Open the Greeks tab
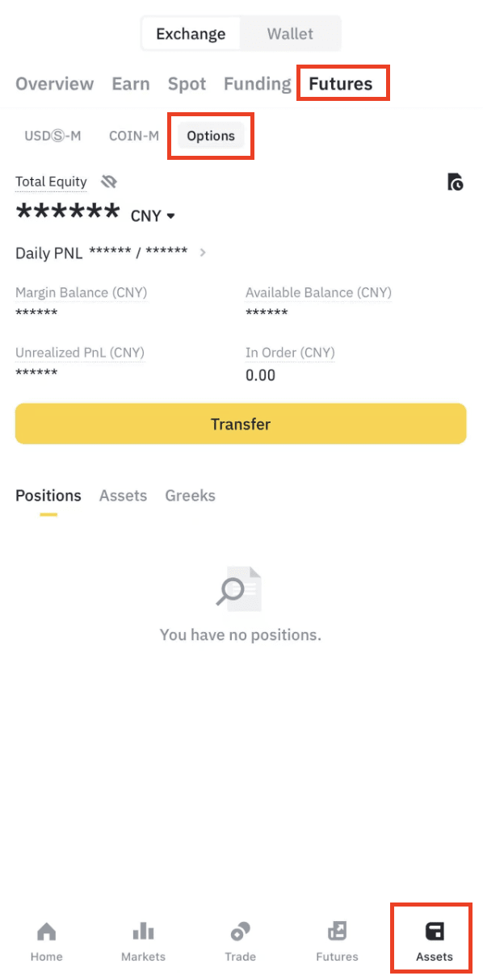 (191, 496)
